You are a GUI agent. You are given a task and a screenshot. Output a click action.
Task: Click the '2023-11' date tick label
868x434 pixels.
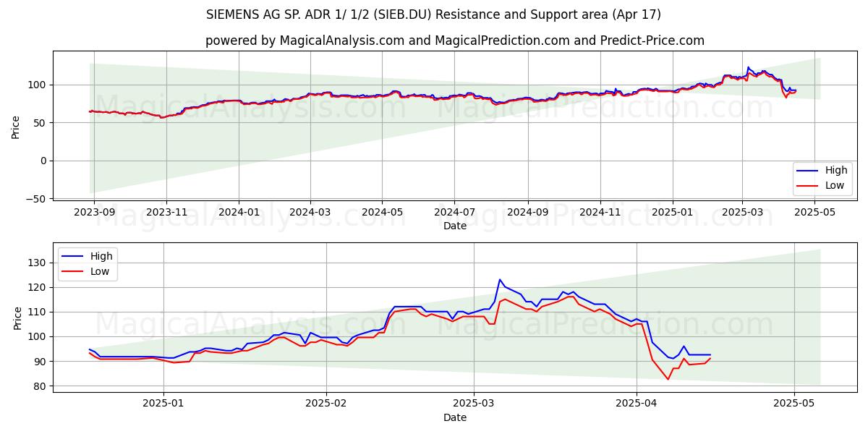point(166,213)
